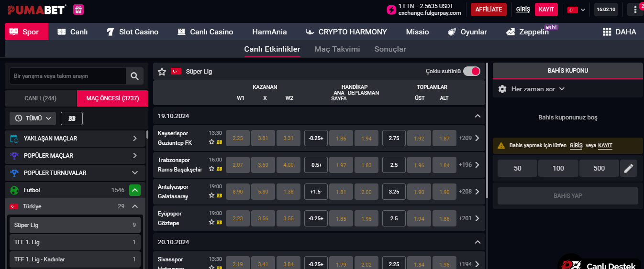The image size is (644, 269).
Task: Open the TÜMÜ time filter dropdown
Action: click(x=33, y=118)
